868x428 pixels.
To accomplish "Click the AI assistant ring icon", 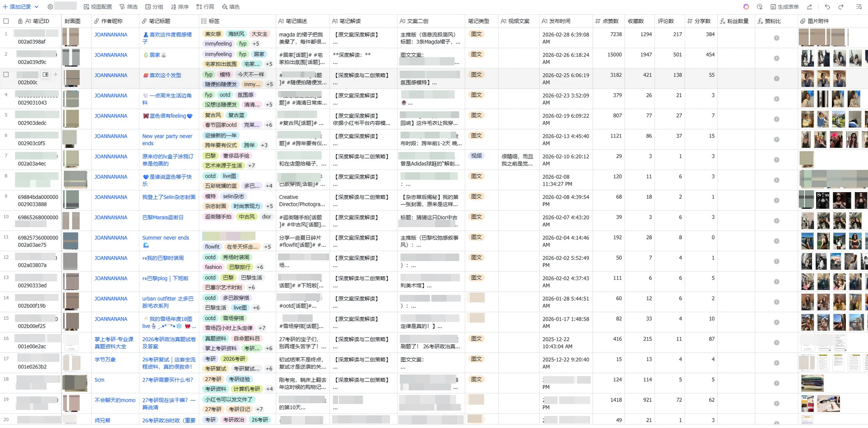I will [x=746, y=7].
